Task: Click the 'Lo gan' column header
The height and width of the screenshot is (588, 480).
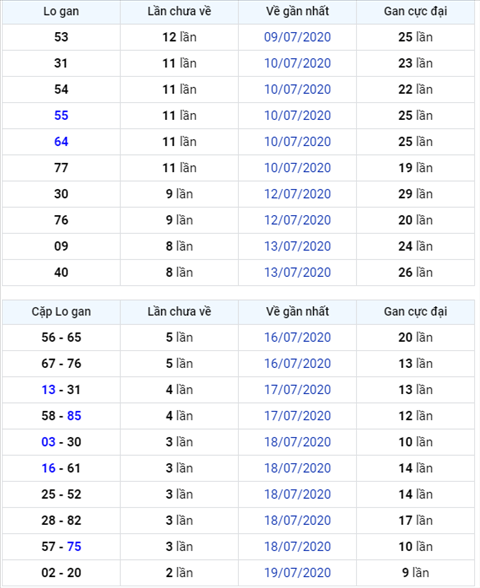Action: click(x=61, y=11)
